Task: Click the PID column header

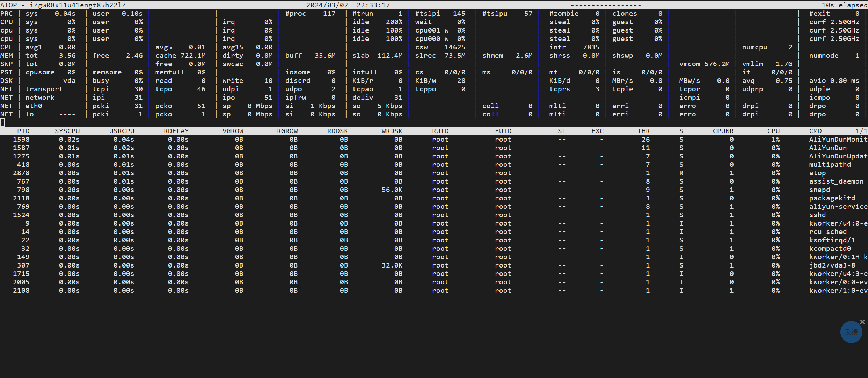Action: [x=23, y=131]
